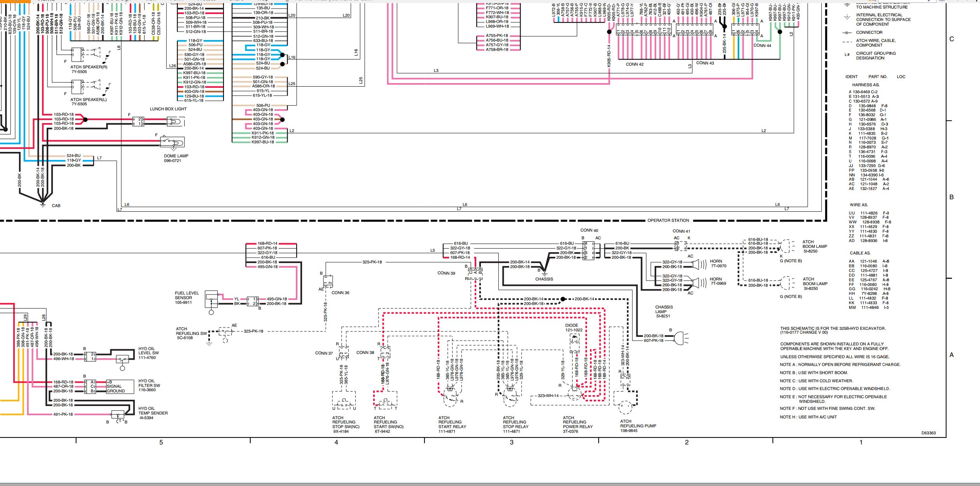980x486 pixels.
Task: Click the CONNECTOR legend entry
Action: click(869, 32)
